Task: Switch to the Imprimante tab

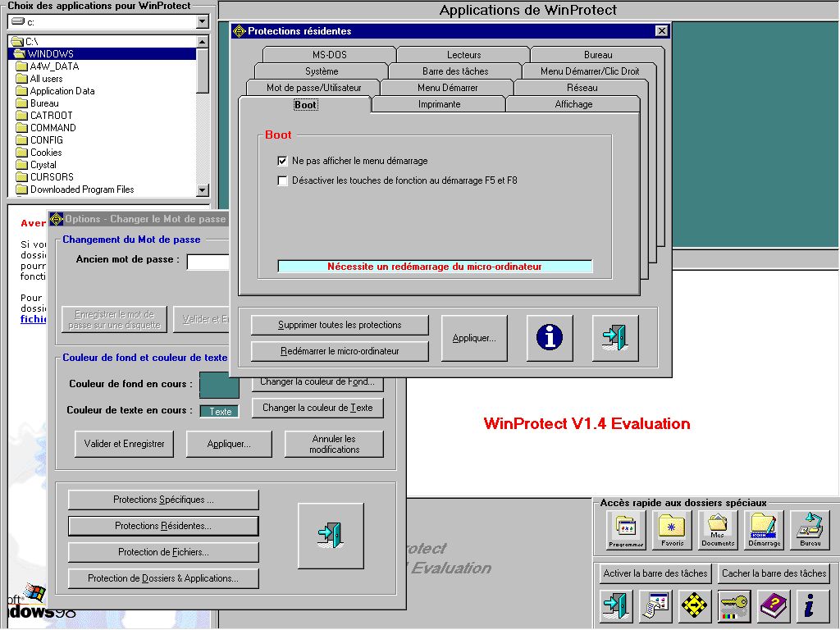Action: (439, 104)
